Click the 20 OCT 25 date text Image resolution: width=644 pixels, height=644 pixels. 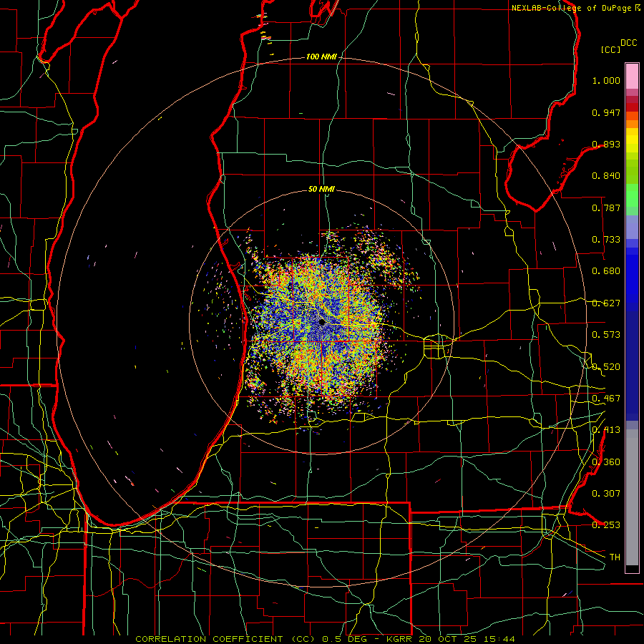click(x=449, y=639)
